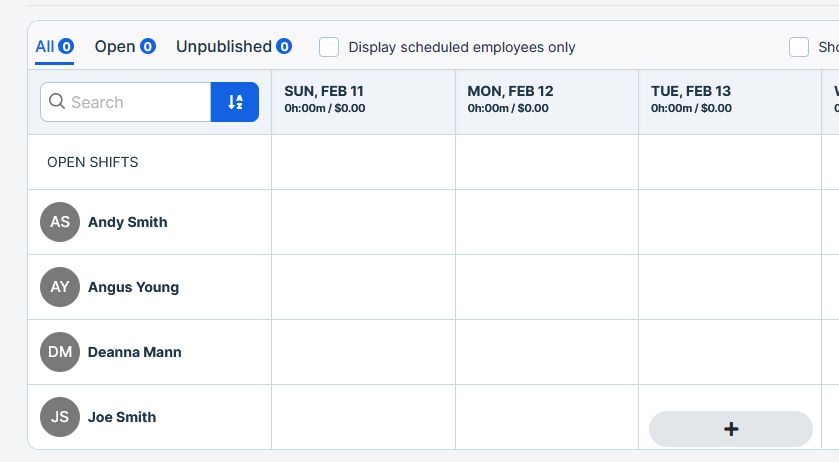Click the magnifier icon in the search box
The height and width of the screenshot is (462, 839).
[57, 101]
